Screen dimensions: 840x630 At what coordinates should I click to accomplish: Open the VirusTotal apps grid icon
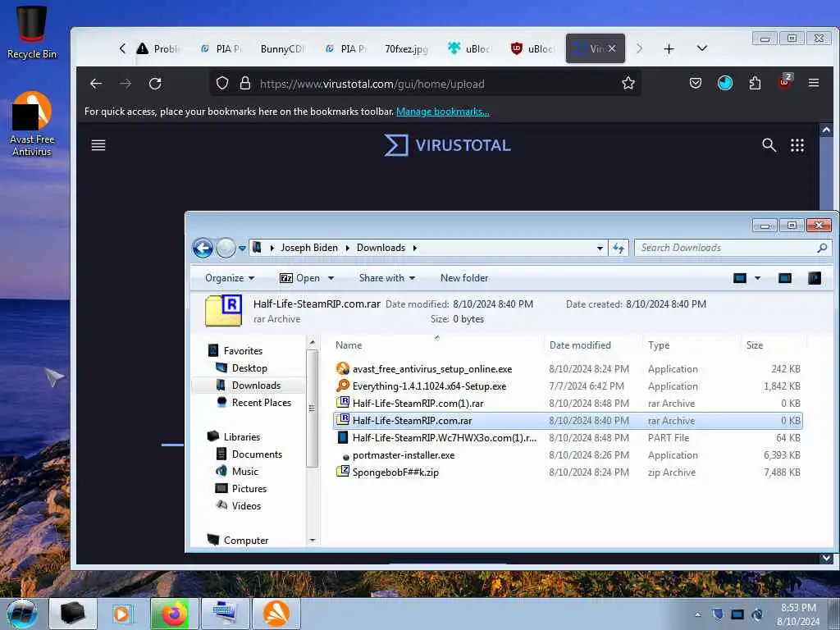(797, 145)
